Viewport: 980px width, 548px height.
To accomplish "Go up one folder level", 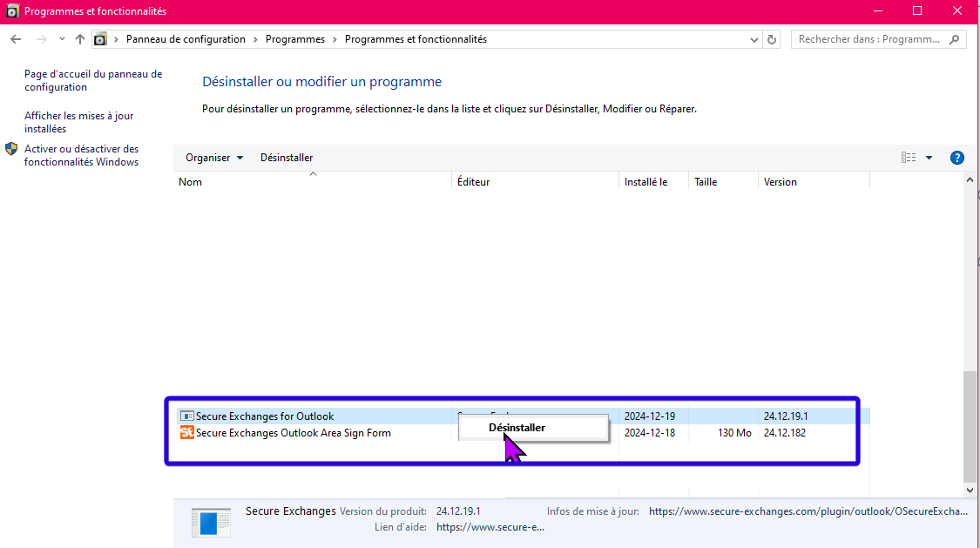I will [x=80, y=39].
